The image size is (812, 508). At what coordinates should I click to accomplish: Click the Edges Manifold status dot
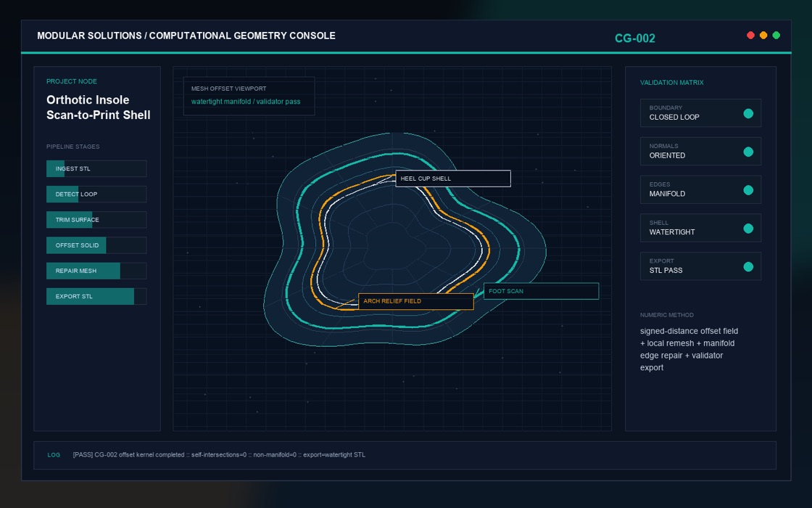coord(748,190)
